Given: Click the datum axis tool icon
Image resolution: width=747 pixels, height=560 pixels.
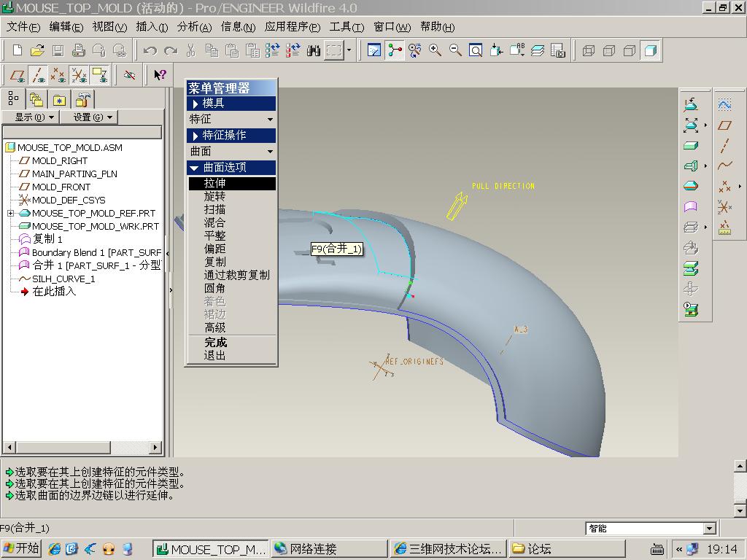Looking at the screenshot, I should click(x=724, y=146).
